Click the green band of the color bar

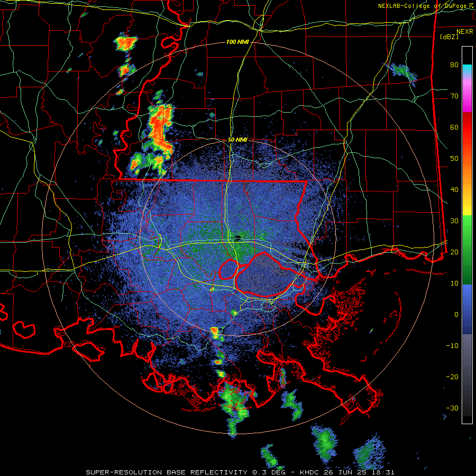pyautogui.click(x=467, y=250)
